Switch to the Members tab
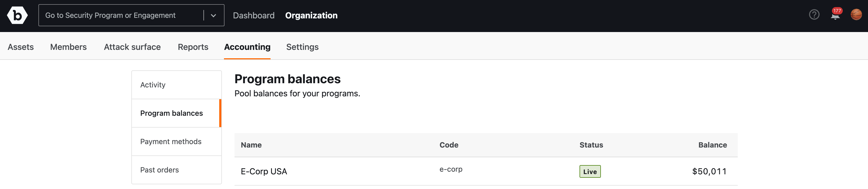The image size is (868, 189). (68, 47)
